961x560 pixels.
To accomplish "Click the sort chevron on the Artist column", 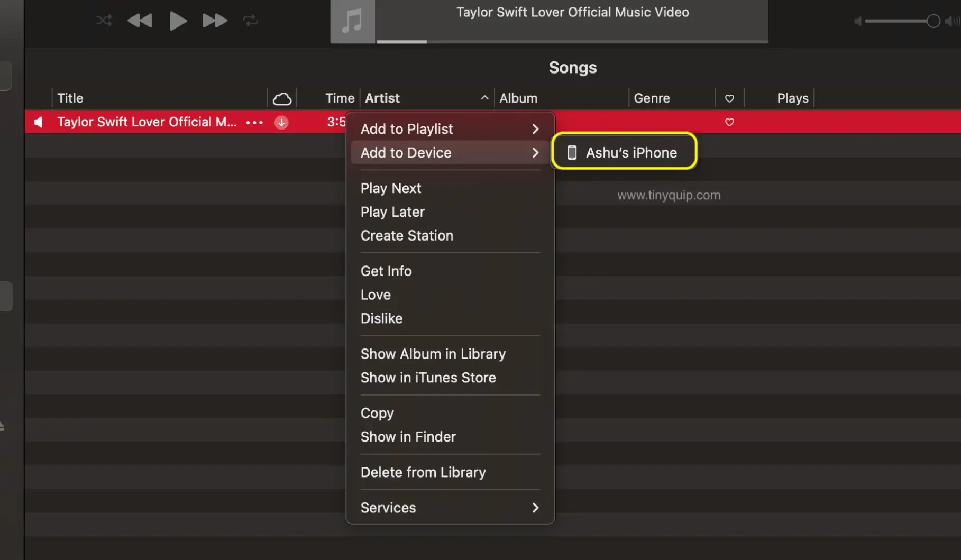I will (x=484, y=98).
